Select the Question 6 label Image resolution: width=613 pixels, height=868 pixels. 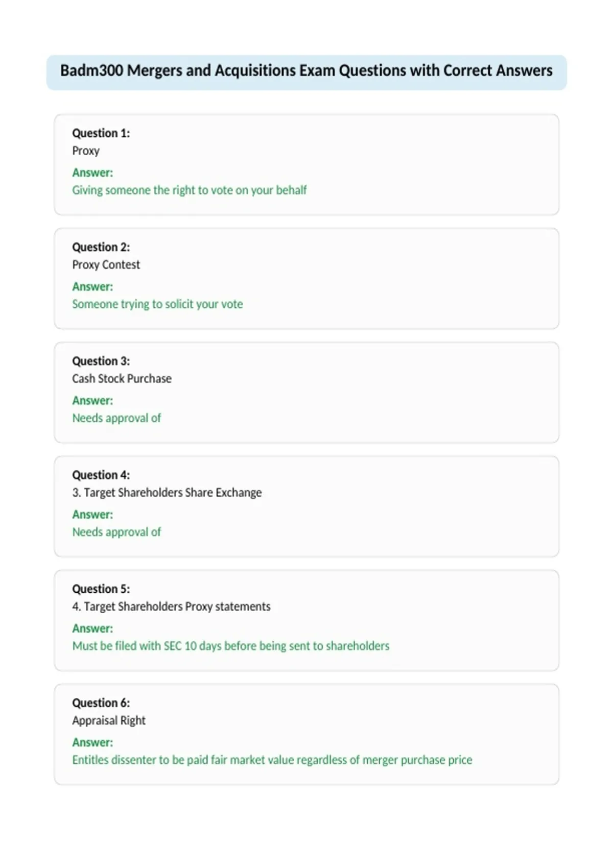(x=101, y=703)
